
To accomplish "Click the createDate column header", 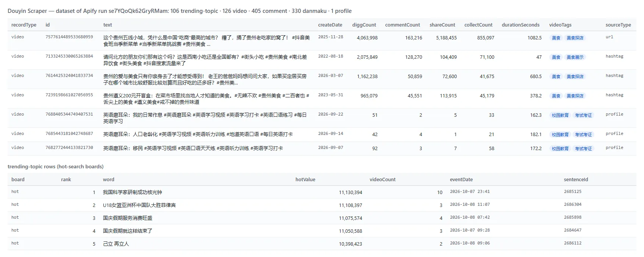I will [330, 25].
